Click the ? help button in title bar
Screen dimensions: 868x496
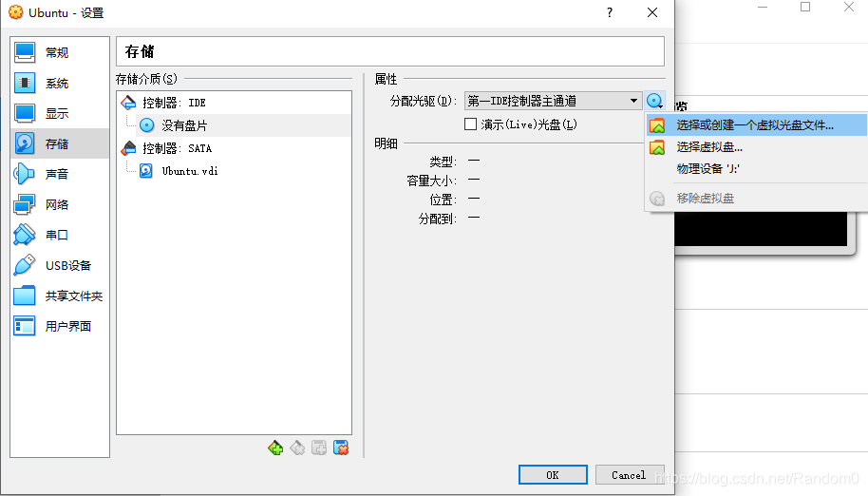[x=610, y=12]
